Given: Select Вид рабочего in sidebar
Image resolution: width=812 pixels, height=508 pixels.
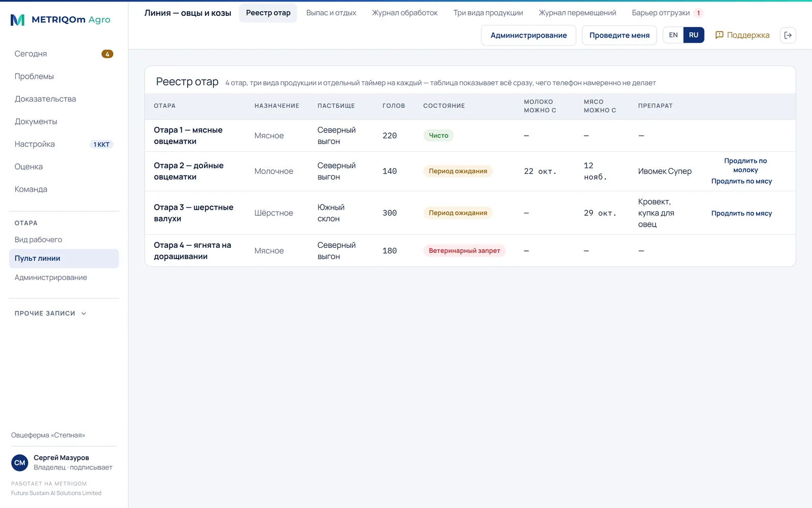Looking at the screenshot, I should (64, 240).
